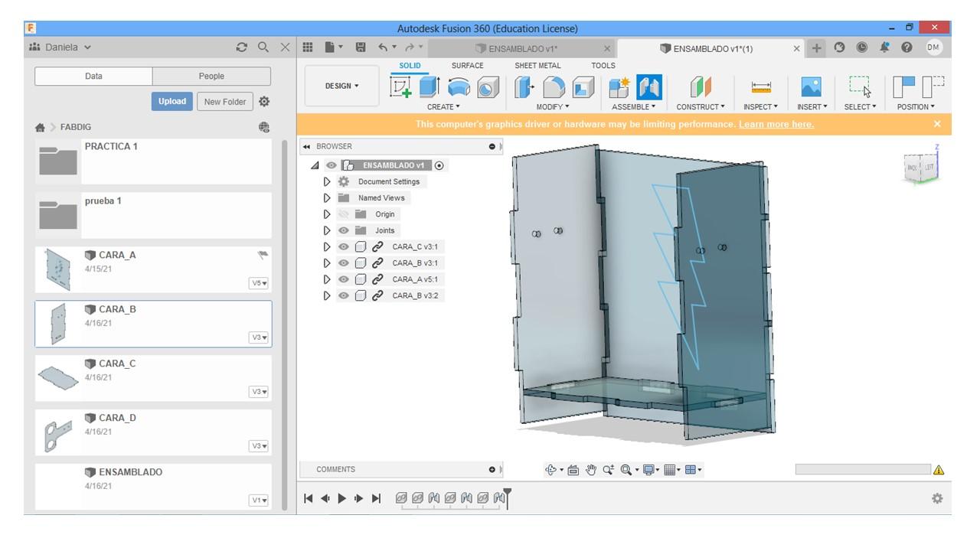980x551 pixels.
Task: Click the ViewCube orientation cube
Action: point(921,167)
